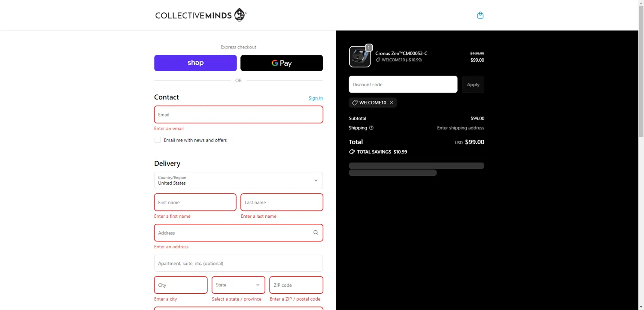Click the shipping info question mark icon

(371, 128)
